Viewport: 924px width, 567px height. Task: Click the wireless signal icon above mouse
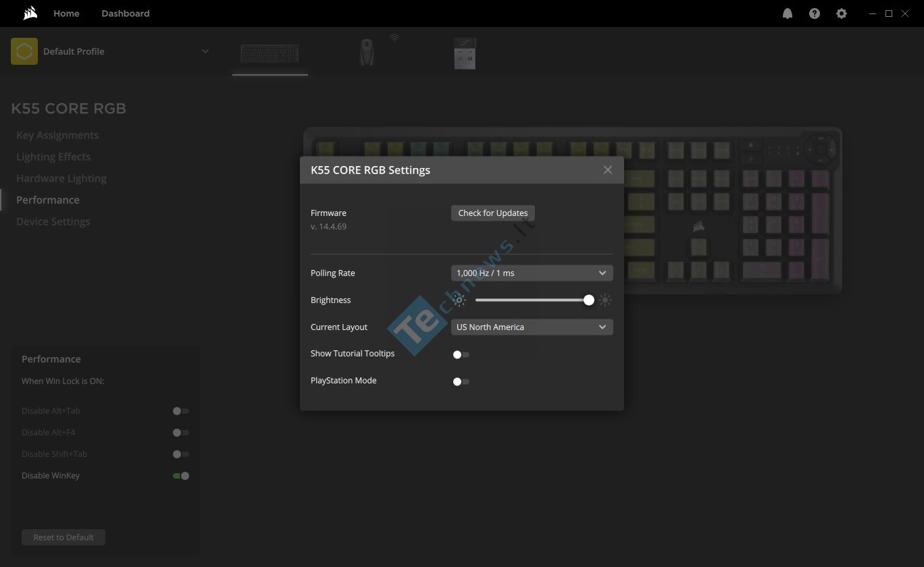(x=394, y=38)
